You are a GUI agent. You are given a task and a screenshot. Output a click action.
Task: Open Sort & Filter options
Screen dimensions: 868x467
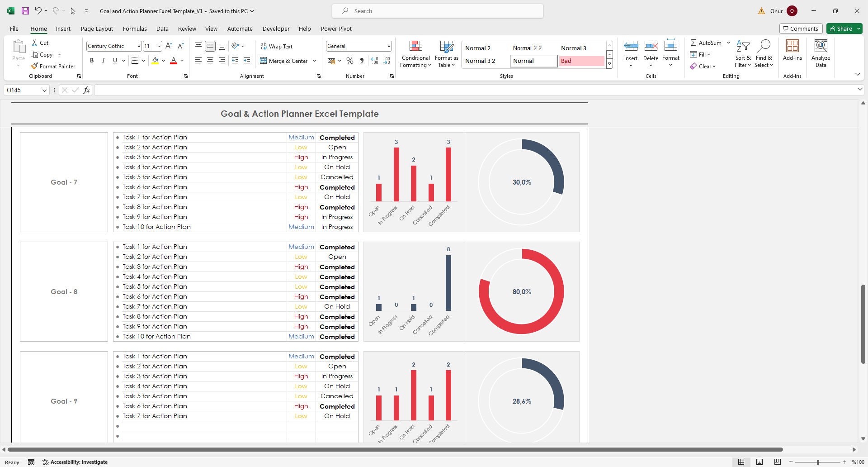743,53
